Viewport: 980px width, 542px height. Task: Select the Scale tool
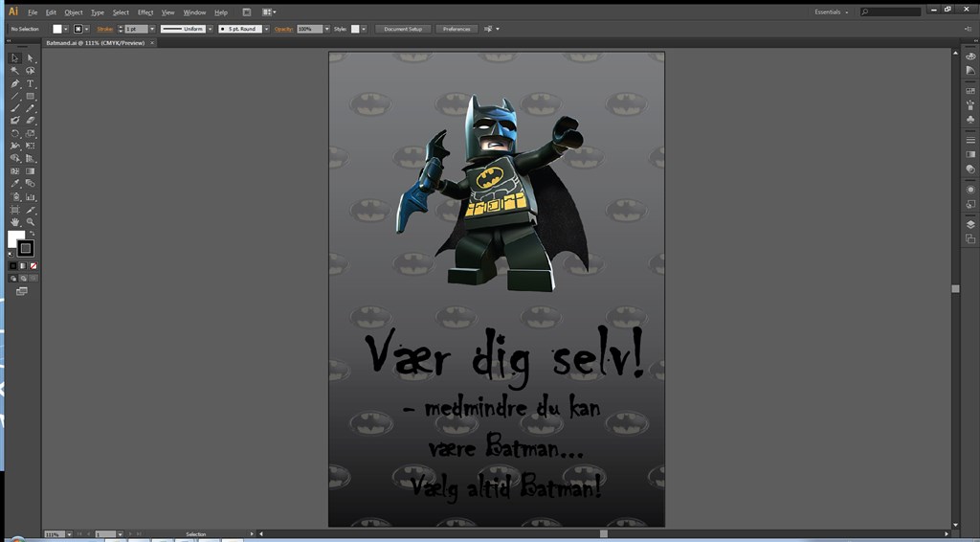(30, 134)
